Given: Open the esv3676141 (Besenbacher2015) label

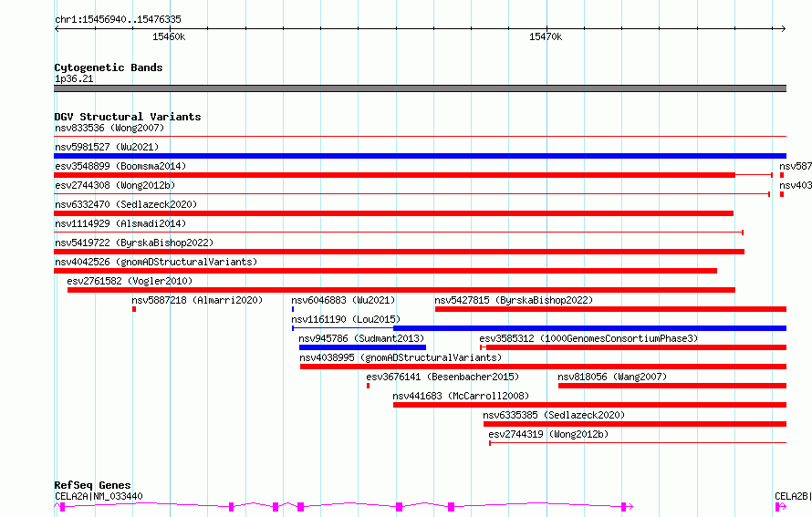Looking at the screenshot, I should click(442, 377).
